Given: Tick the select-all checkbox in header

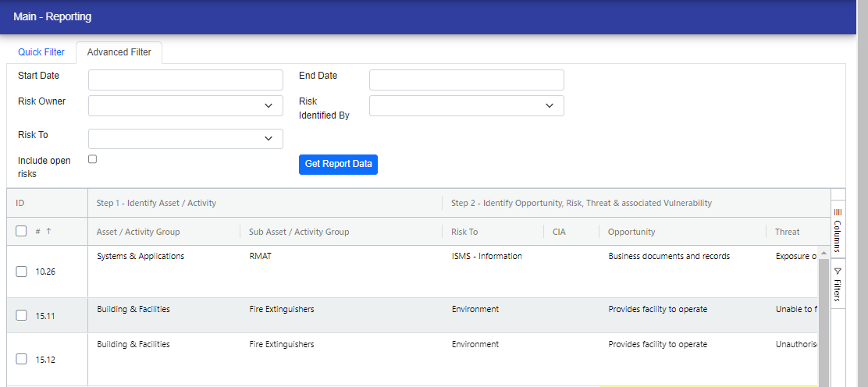Looking at the screenshot, I should coord(21,232).
